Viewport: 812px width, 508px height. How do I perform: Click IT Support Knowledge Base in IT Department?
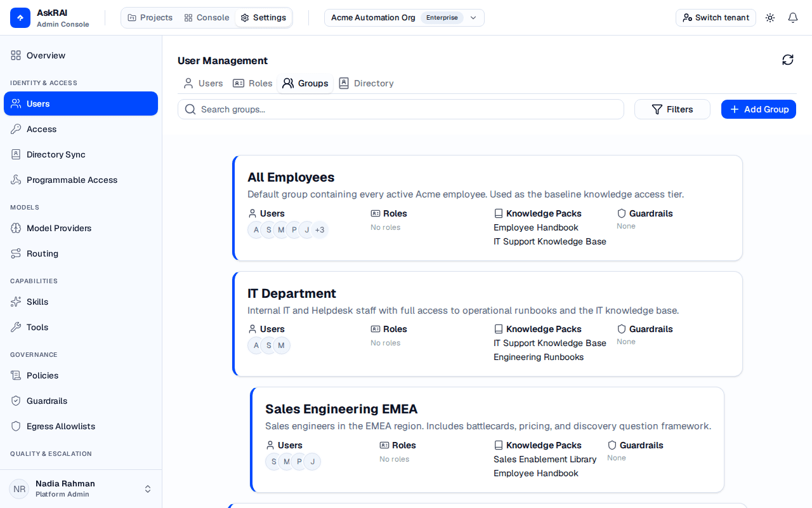click(x=550, y=343)
